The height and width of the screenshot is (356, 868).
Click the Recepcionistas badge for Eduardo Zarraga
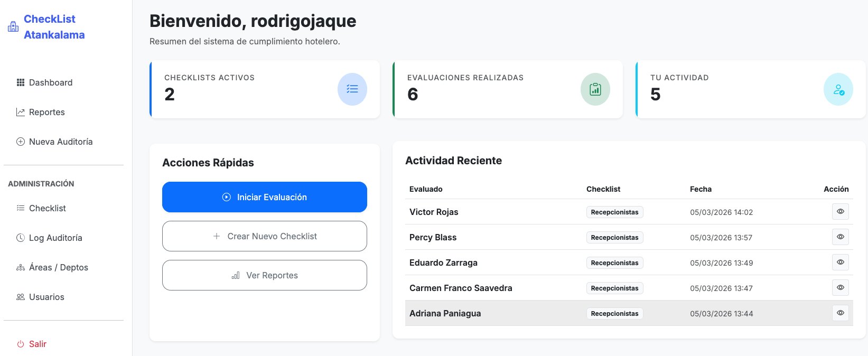[x=614, y=263]
